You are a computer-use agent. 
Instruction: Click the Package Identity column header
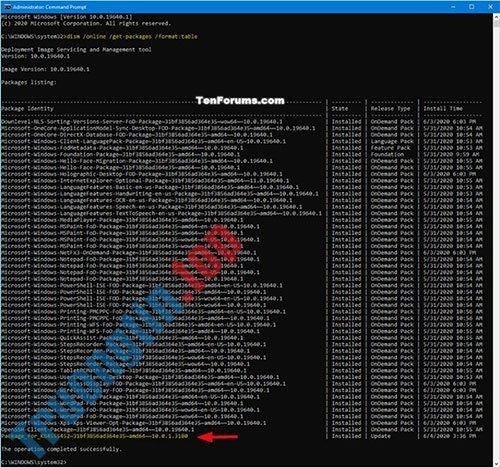click(x=27, y=108)
